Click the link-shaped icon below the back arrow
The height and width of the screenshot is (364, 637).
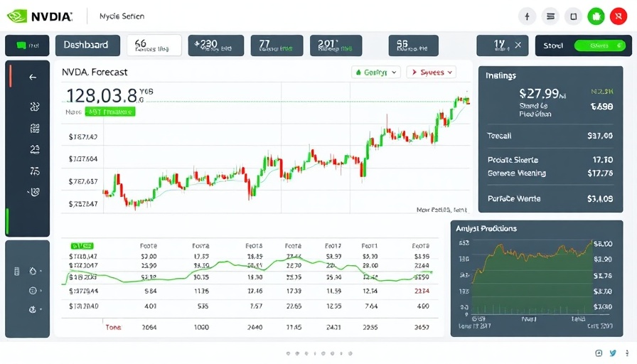tap(35, 107)
